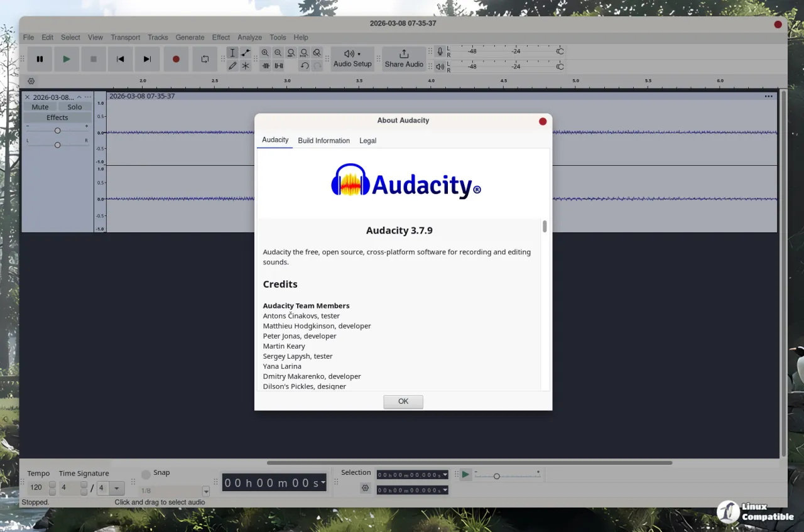Open selection start time format dropdown
Screen dimensions: 804x532
445,475
